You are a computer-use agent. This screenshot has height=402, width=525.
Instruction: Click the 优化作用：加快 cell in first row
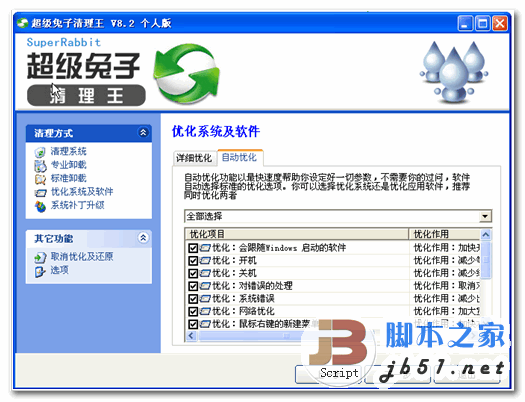pos(445,248)
